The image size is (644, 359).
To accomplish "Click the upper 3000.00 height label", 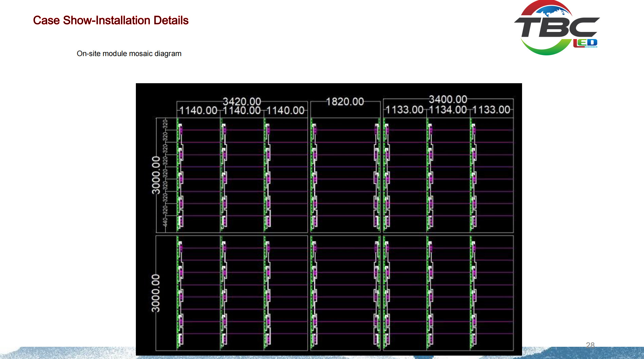I will (156, 175).
